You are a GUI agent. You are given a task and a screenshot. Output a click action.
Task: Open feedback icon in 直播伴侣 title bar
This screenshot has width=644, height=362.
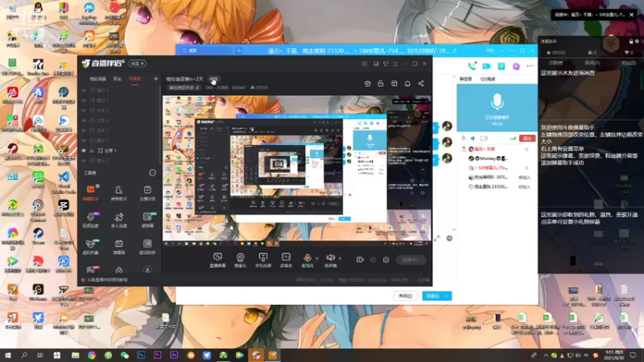(x=365, y=64)
